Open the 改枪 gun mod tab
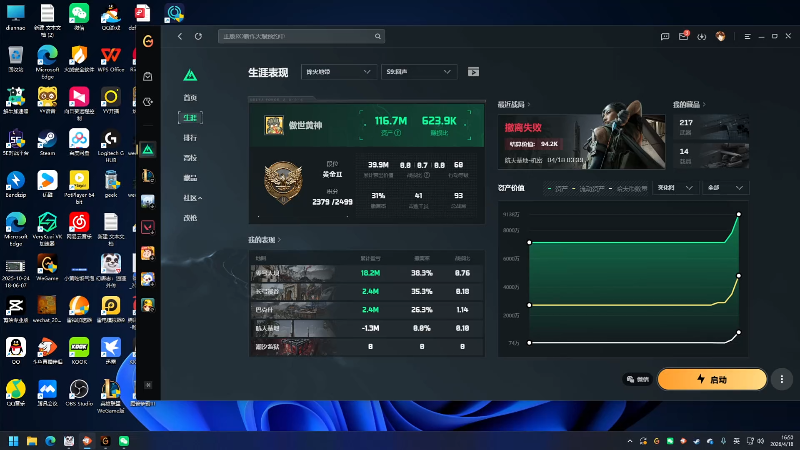800x450 pixels. coord(190,218)
